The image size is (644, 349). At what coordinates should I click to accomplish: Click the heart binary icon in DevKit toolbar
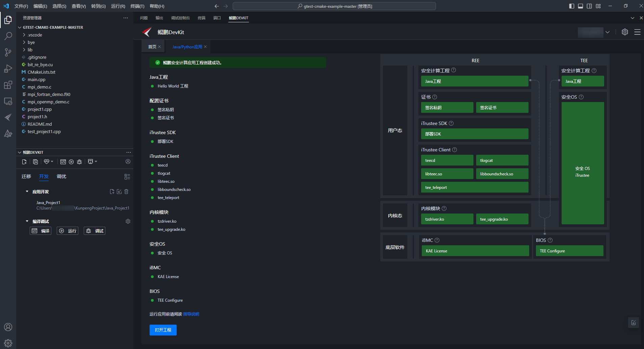[47, 162]
